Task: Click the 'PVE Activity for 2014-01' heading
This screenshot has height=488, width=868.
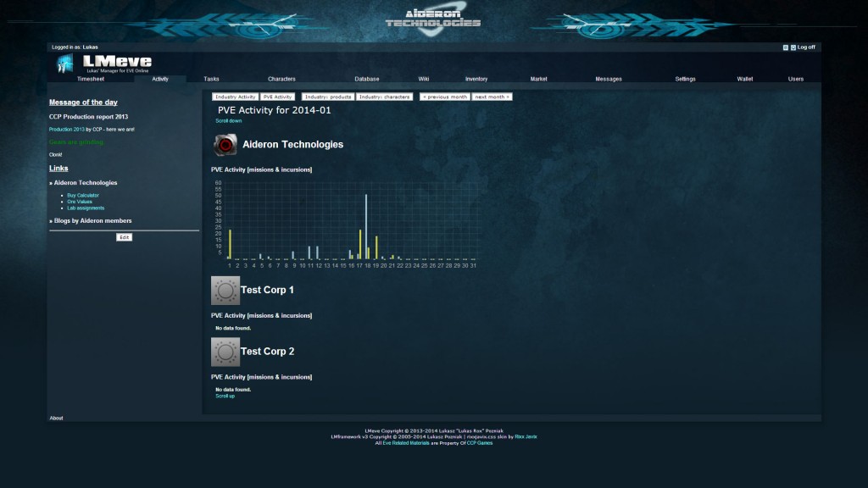Action: [274, 110]
